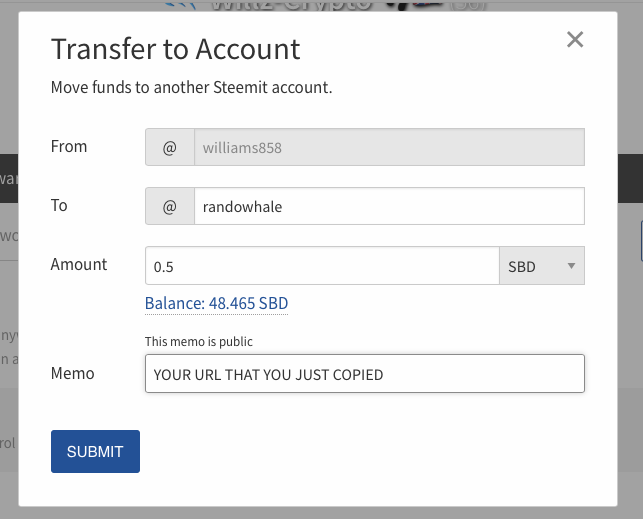This screenshot has width=643, height=519.
Task: Focus the To field containing randowhale
Action: pos(388,206)
